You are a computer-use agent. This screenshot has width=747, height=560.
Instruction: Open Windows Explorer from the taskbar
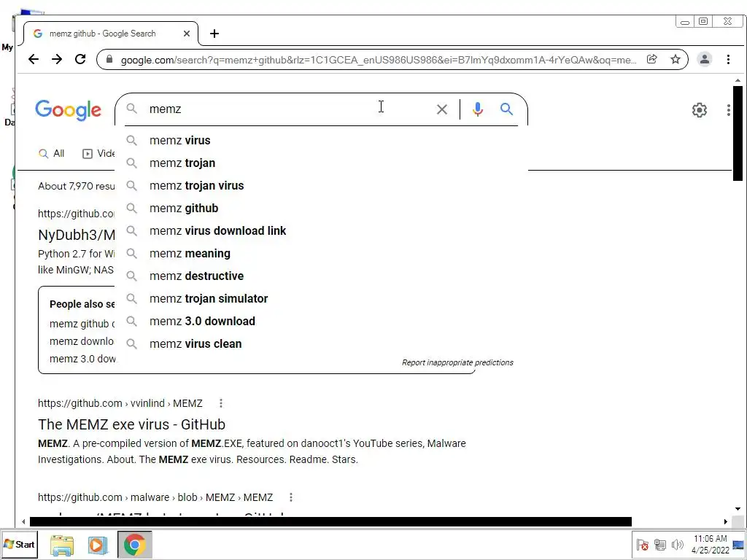tap(62, 545)
